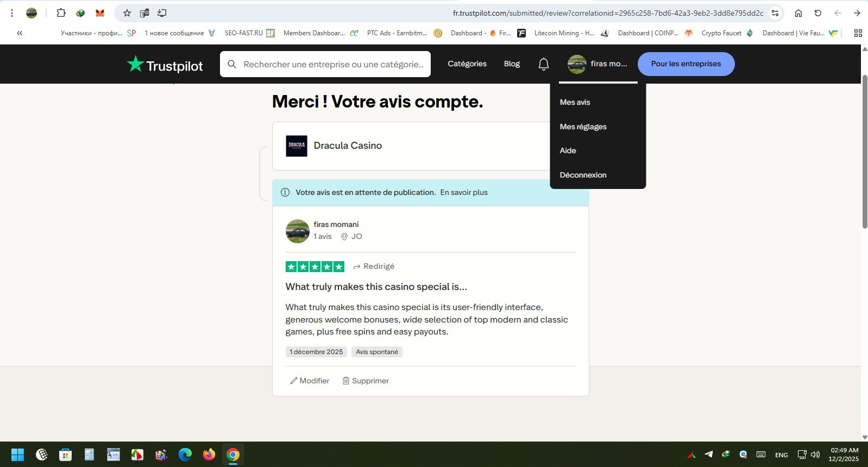This screenshot has width=868, height=467.
Task: Open the Dashboard | COINP... bookmark
Action: click(655, 33)
